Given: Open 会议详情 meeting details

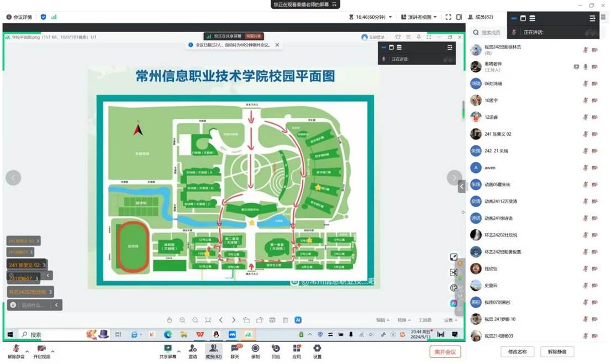Looking at the screenshot, I should pos(19,17).
